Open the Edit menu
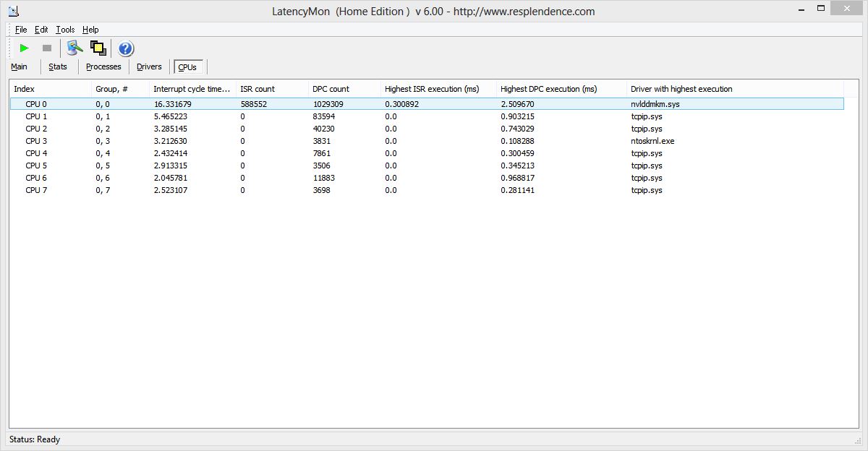Viewport: 868px width, 451px height. 41,30
